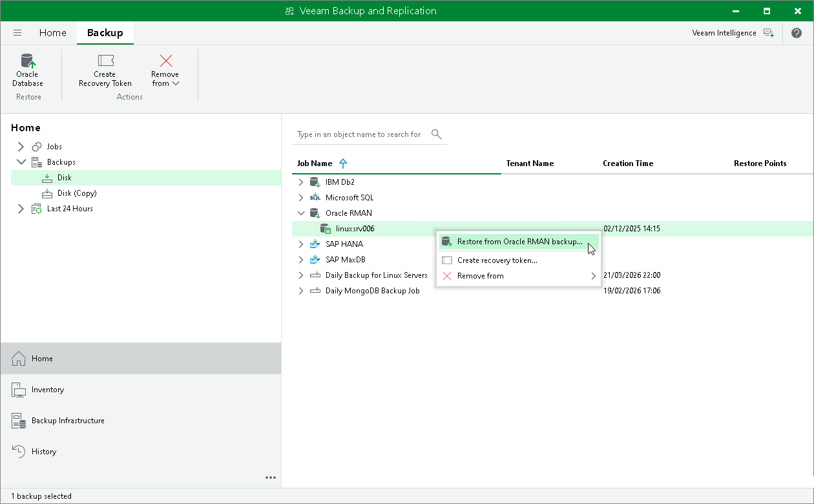Select Daily MongoDB Backup Job name
This screenshot has height=504, width=814.
coord(373,291)
